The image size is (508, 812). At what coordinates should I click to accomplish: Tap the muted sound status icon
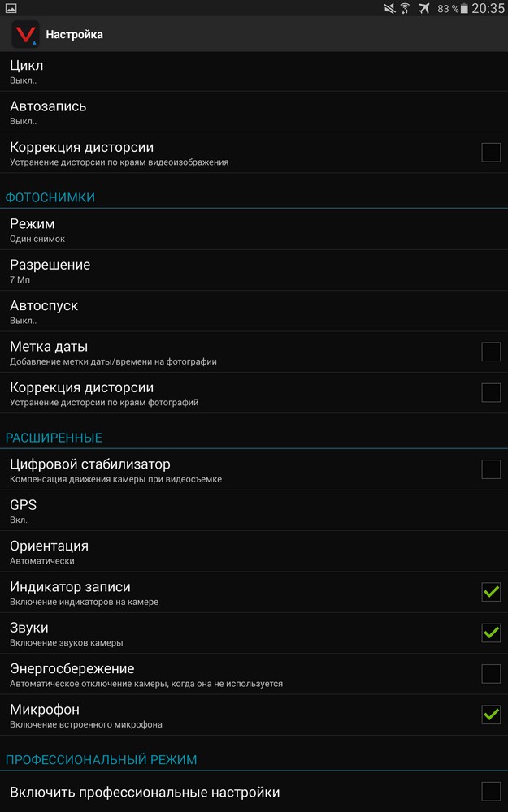(x=388, y=8)
